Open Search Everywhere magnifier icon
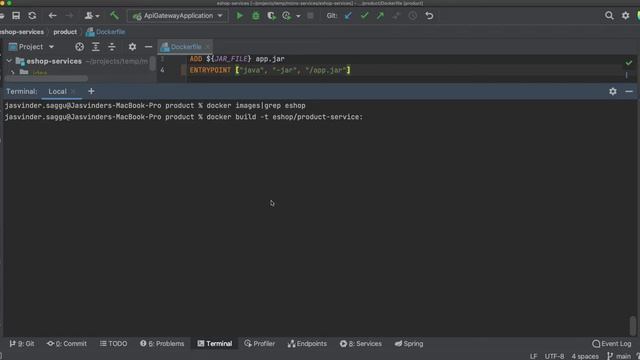Viewport: 640px width, 360px height. 609,16
